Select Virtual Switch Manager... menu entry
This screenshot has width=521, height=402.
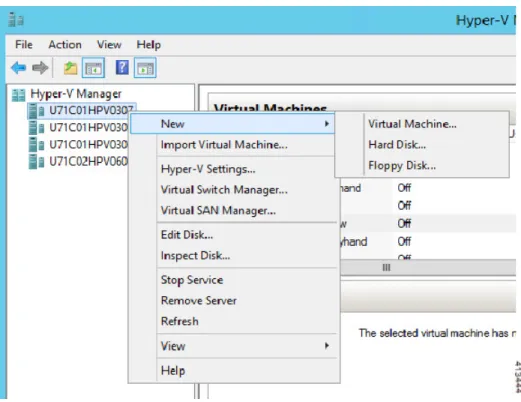(224, 190)
